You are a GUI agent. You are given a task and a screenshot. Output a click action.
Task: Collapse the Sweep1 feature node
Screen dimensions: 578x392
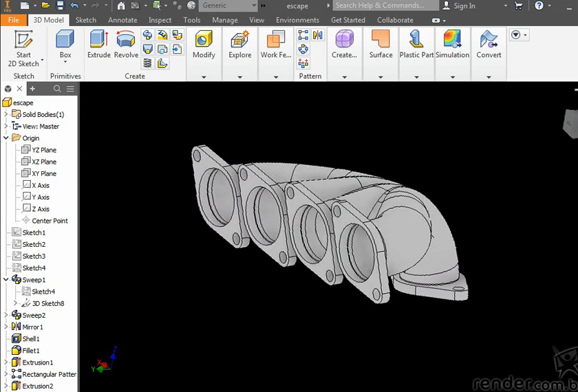pos(6,280)
